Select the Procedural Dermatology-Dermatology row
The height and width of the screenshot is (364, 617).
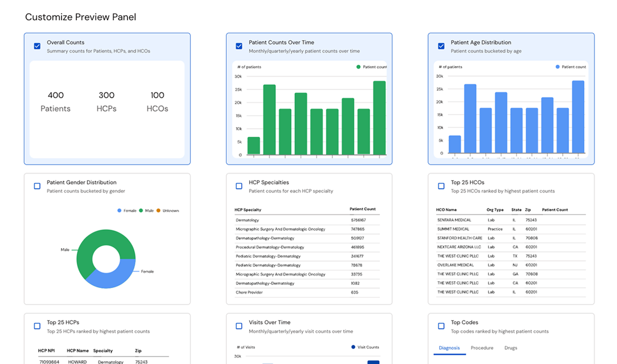pos(307,247)
